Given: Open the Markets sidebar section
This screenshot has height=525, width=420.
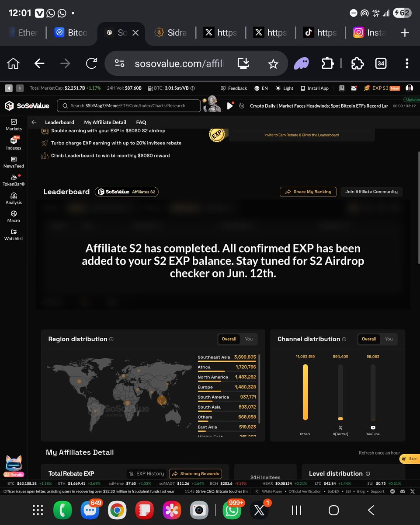Looking at the screenshot, I should (x=14, y=125).
